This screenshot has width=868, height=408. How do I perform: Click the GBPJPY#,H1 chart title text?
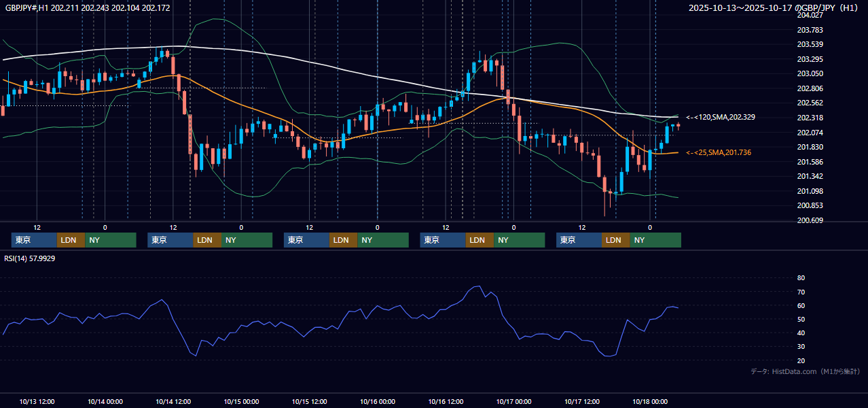click(x=88, y=8)
